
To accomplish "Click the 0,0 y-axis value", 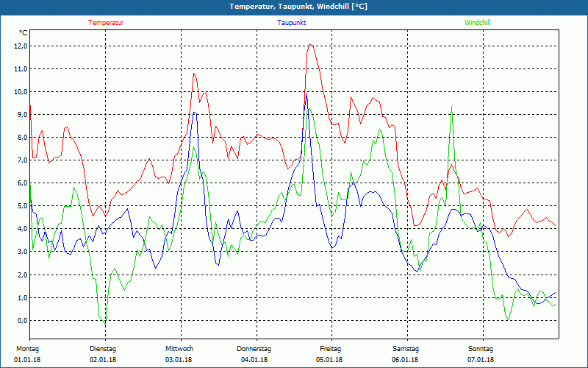I will (x=21, y=321).
